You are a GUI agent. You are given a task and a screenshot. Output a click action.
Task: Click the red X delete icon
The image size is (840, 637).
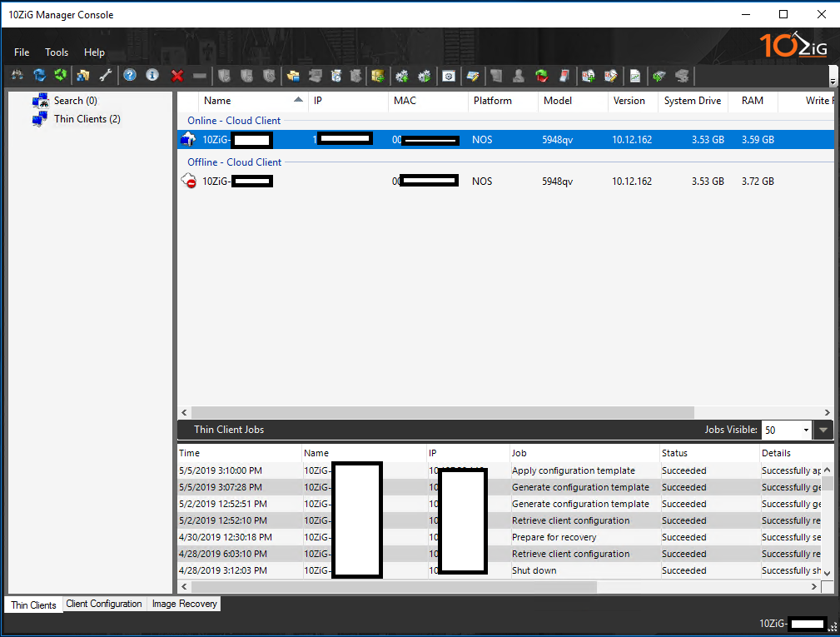pos(177,76)
